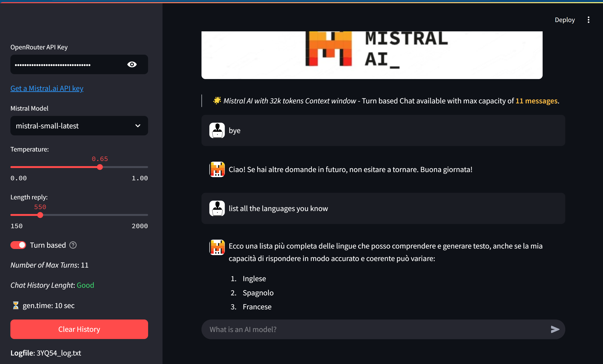Click the Mistral avatar next to the farewell reply
This screenshot has height=364, width=603.
(x=217, y=169)
